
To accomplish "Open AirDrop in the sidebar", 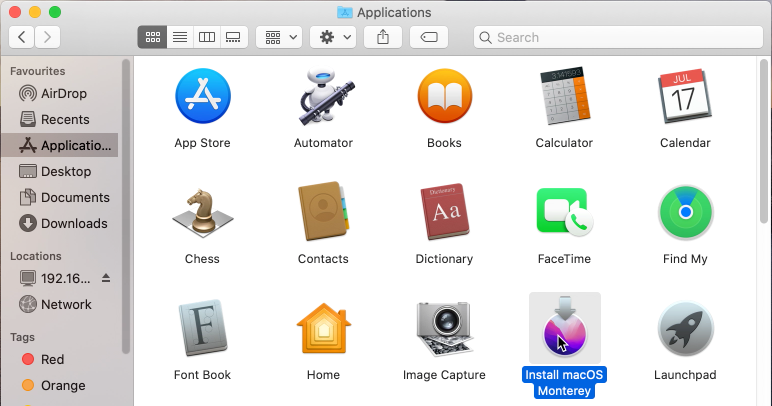I will [60, 94].
